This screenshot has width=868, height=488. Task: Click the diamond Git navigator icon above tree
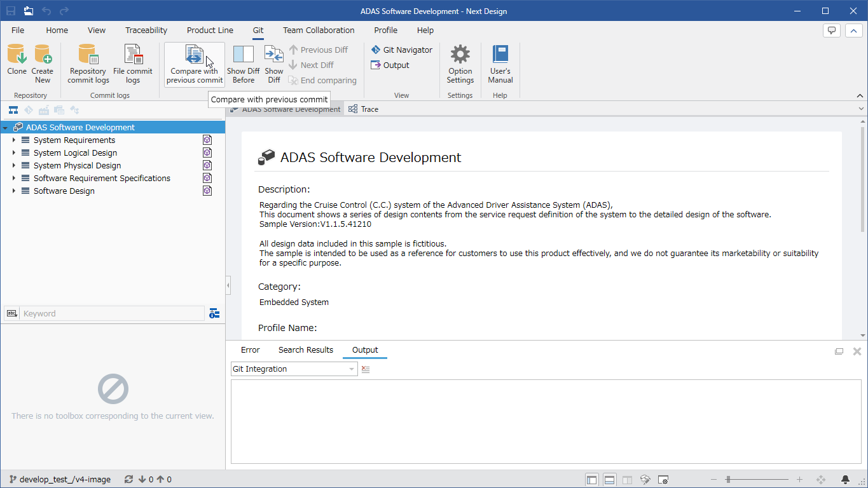pyautogui.click(x=29, y=110)
